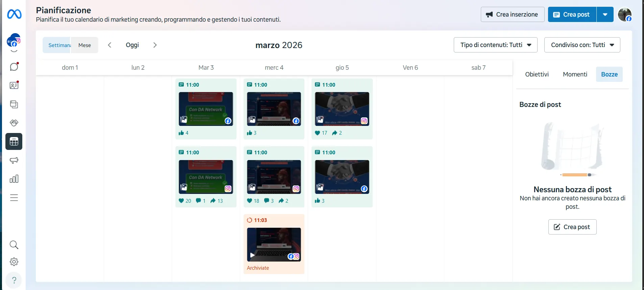
Task: Open the all tools hamburger icon
Action: pos(14,198)
